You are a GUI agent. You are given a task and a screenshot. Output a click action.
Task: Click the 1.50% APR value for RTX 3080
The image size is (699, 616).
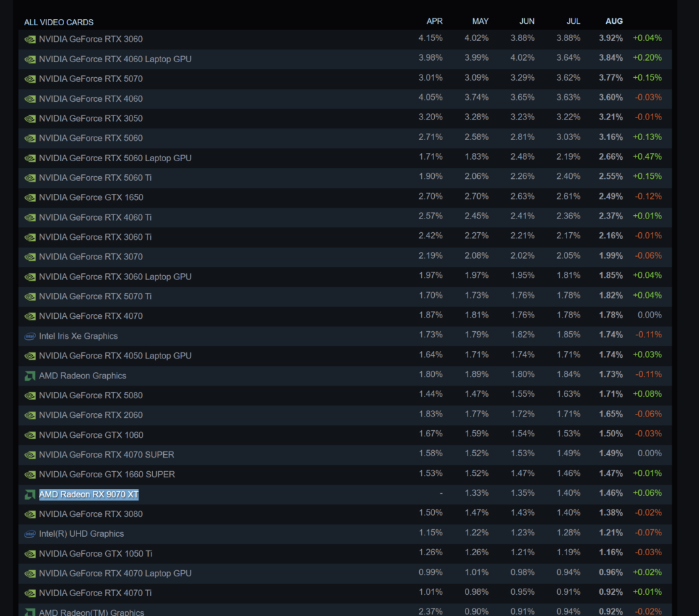point(431,513)
